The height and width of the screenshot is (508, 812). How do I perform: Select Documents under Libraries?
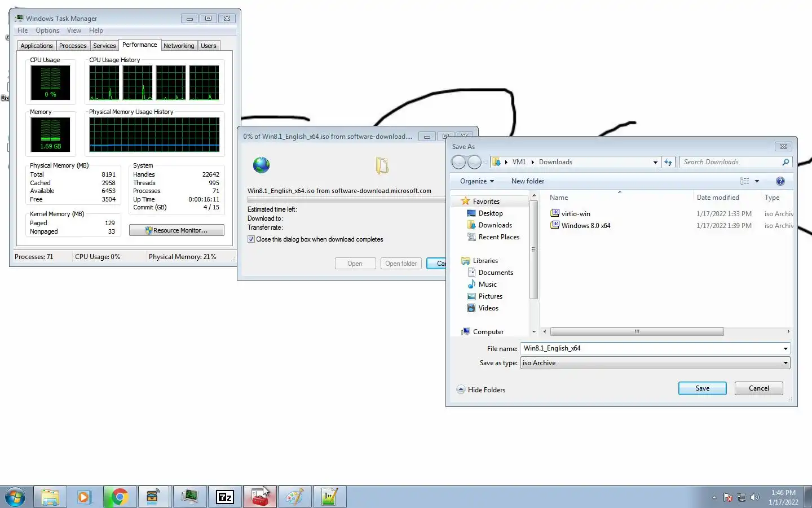(x=496, y=273)
